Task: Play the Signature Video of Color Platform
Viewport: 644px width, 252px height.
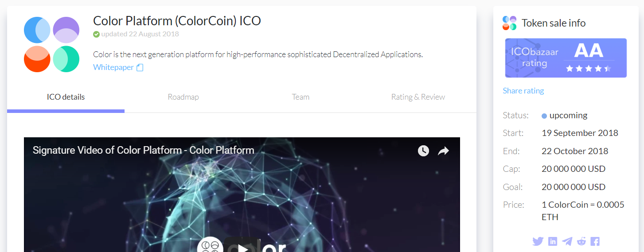Action: (242, 245)
